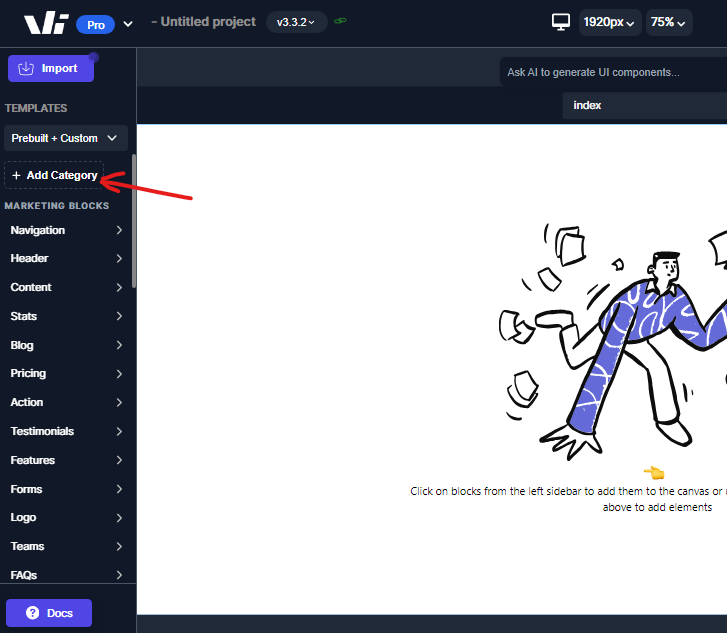727x633 pixels.
Task: Click the MARKETING BLOCKS section heading
Action: [57, 205]
